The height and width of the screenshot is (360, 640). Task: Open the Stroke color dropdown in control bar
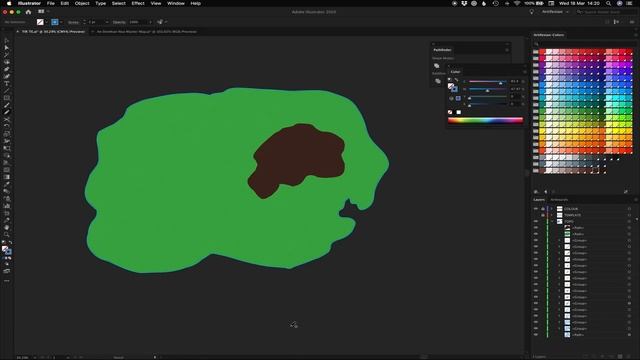[61, 22]
